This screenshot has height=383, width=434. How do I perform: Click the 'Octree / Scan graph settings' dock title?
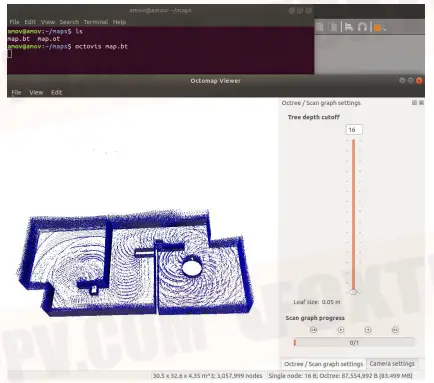(x=321, y=103)
